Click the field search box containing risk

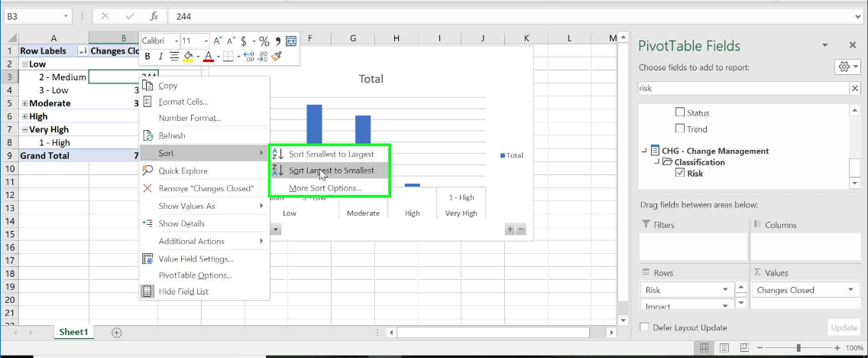tap(743, 88)
